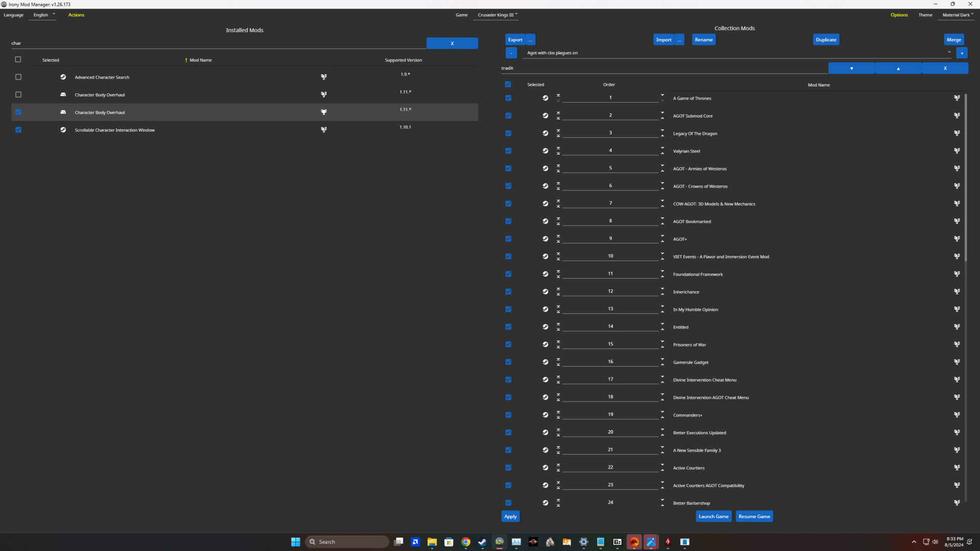Click the Steam icon in AGOT+ row

[x=546, y=239]
